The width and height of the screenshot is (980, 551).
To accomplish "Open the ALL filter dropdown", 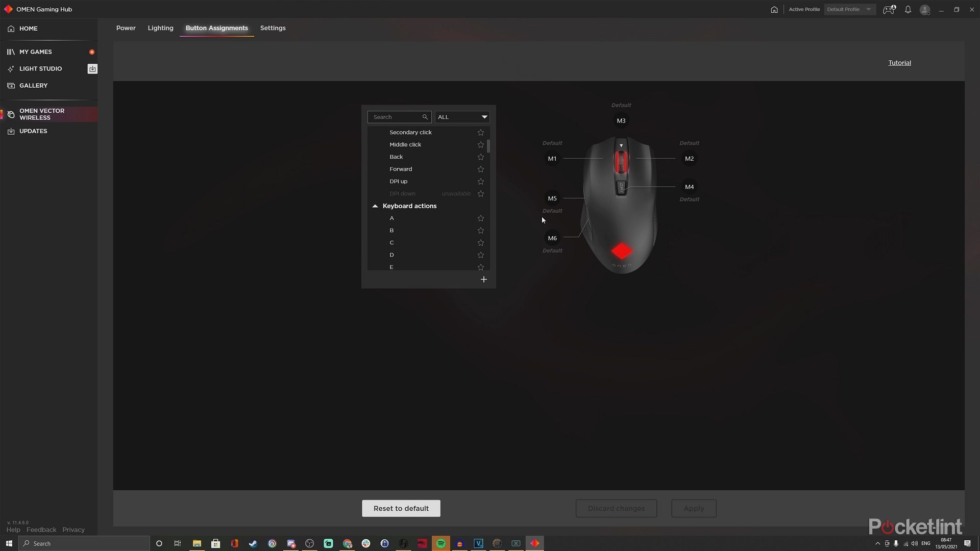I will 461,117.
